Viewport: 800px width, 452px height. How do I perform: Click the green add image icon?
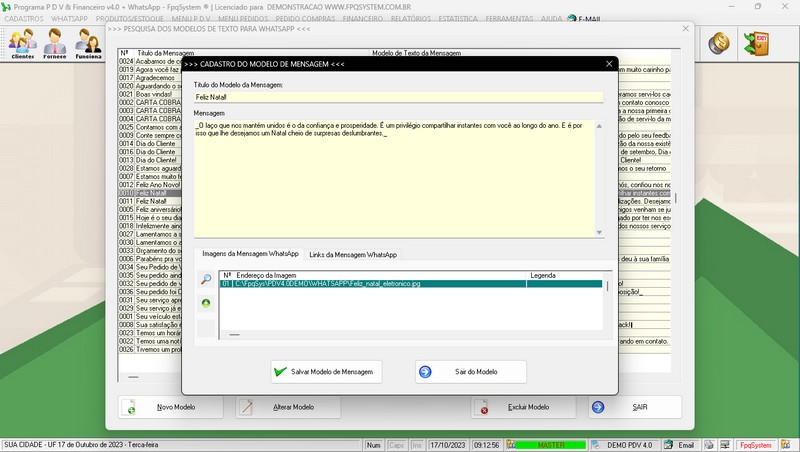[x=206, y=302]
